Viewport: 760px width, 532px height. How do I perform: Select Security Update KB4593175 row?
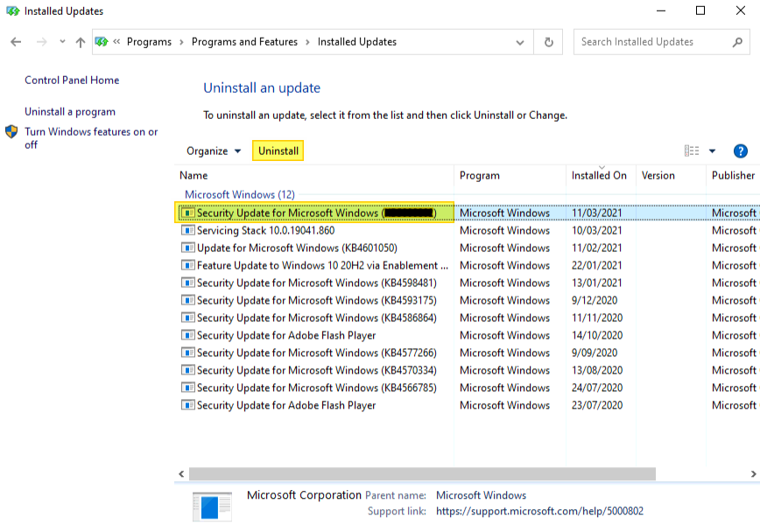468,300
